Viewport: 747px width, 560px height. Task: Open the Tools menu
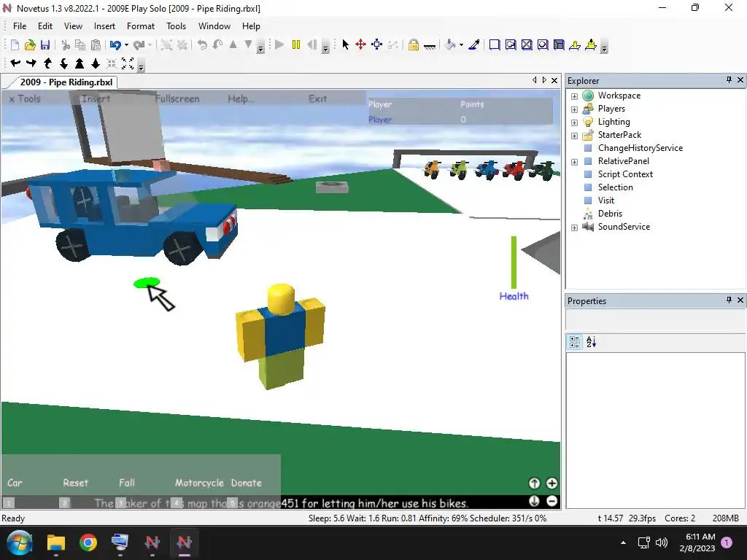pos(176,26)
